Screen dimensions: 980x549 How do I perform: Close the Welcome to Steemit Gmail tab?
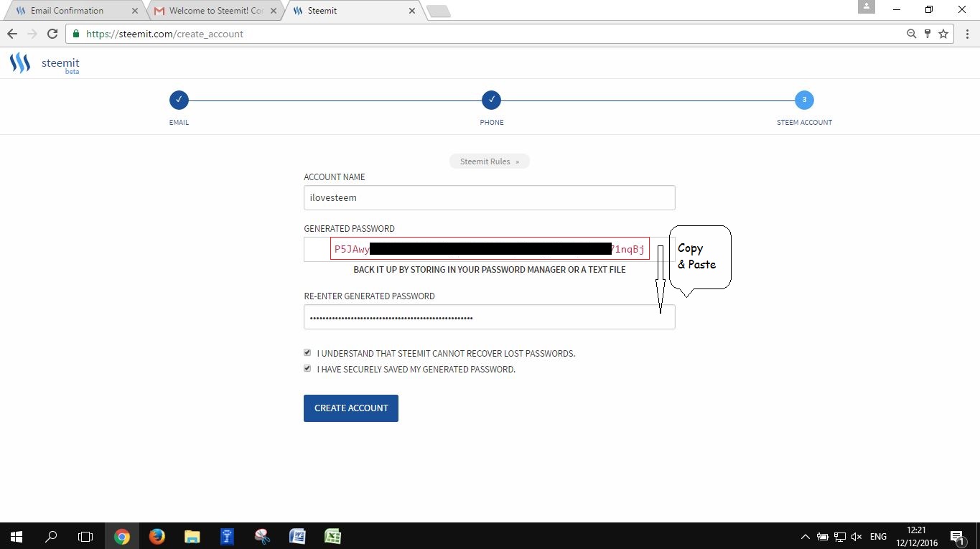tap(274, 11)
